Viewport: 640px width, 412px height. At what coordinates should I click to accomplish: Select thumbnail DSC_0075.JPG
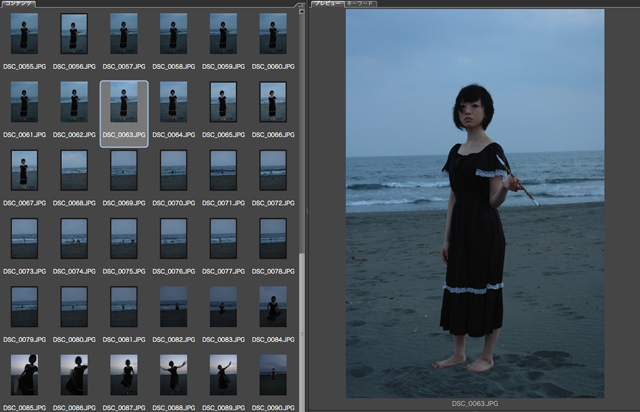click(123, 238)
